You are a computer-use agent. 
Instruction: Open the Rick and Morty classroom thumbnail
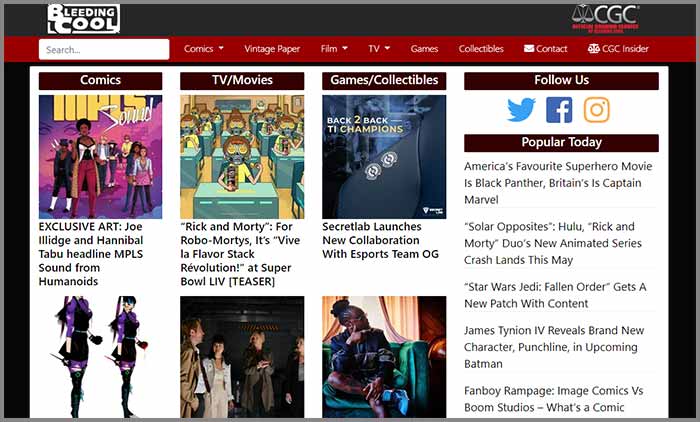pyautogui.click(x=242, y=157)
